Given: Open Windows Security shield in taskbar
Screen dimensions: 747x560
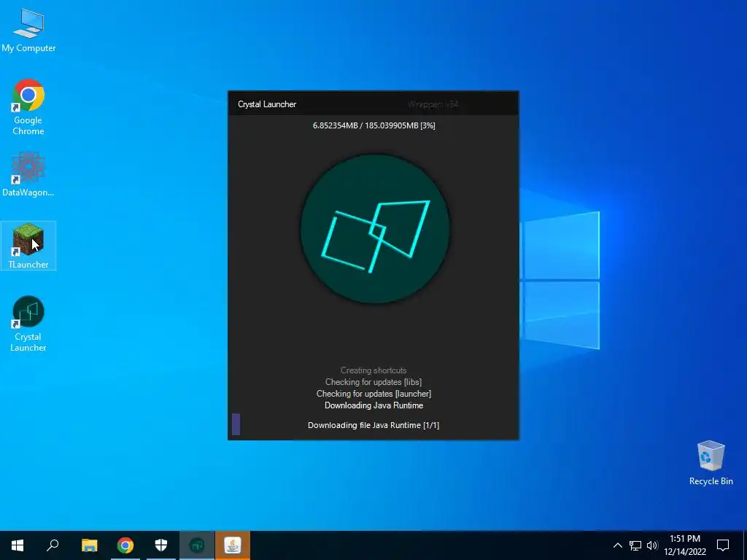Looking at the screenshot, I should 161,545.
